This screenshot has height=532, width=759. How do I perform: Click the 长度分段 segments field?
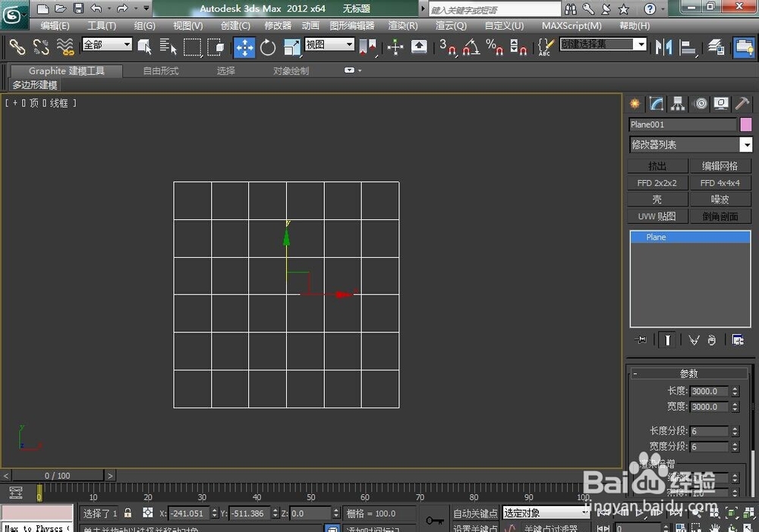[709, 431]
